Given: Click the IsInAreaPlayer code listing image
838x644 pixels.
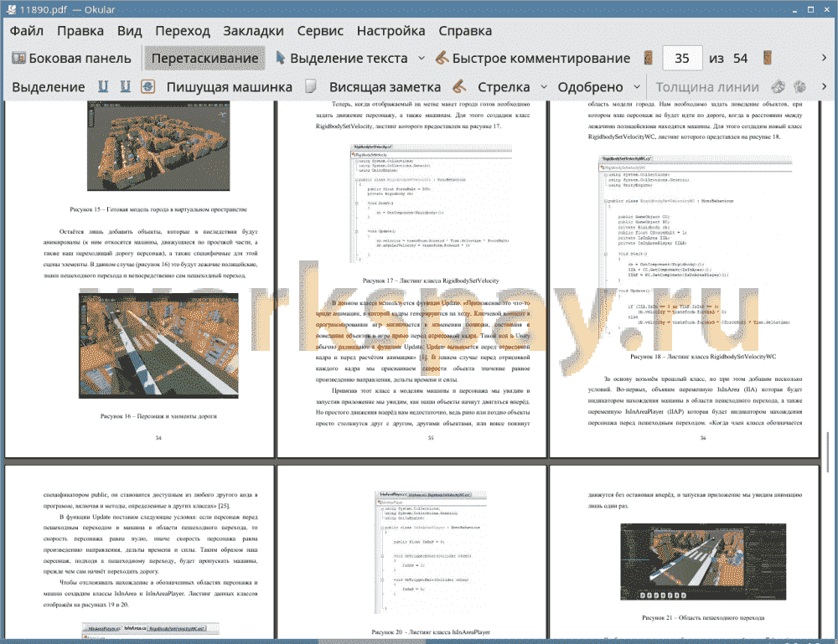Looking at the screenshot, I should [431, 553].
